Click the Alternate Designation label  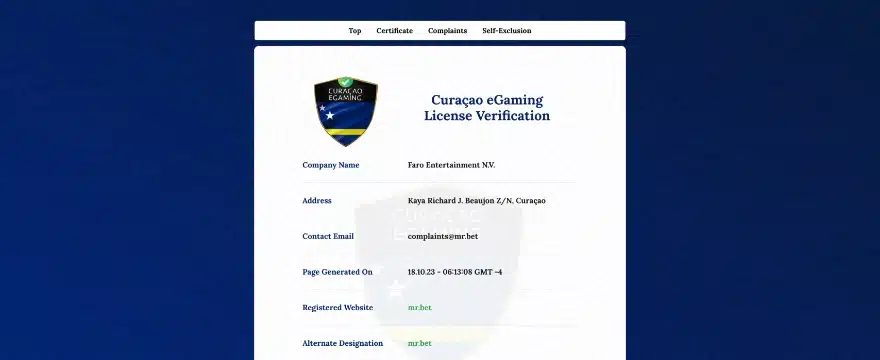[342, 343]
